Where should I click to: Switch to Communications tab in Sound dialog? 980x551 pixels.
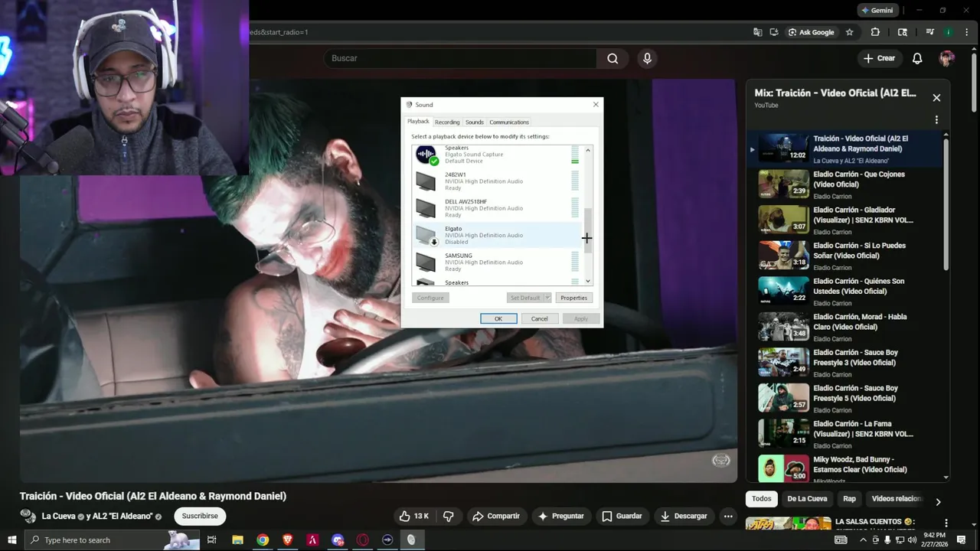[x=509, y=122]
